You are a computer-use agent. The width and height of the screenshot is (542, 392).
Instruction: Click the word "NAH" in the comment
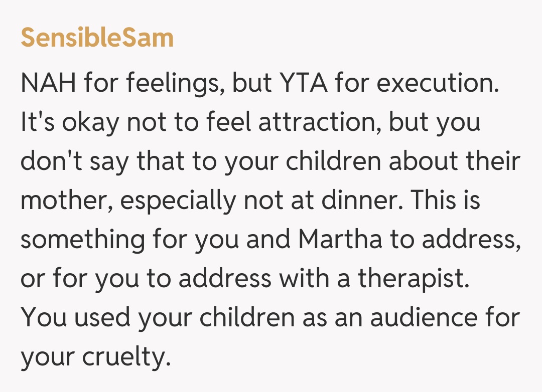pyautogui.click(x=48, y=84)
